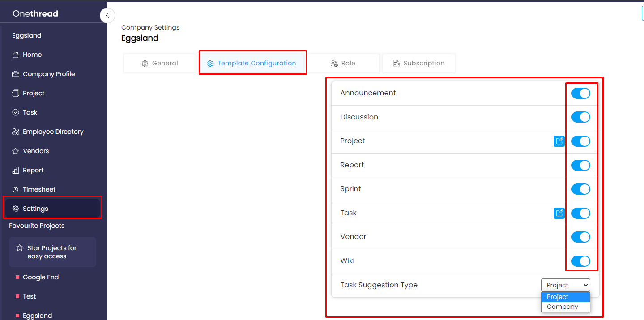Select the Project option in dropdown list
The height and width of the screenshot is (320, 644).
click(558, 297)
